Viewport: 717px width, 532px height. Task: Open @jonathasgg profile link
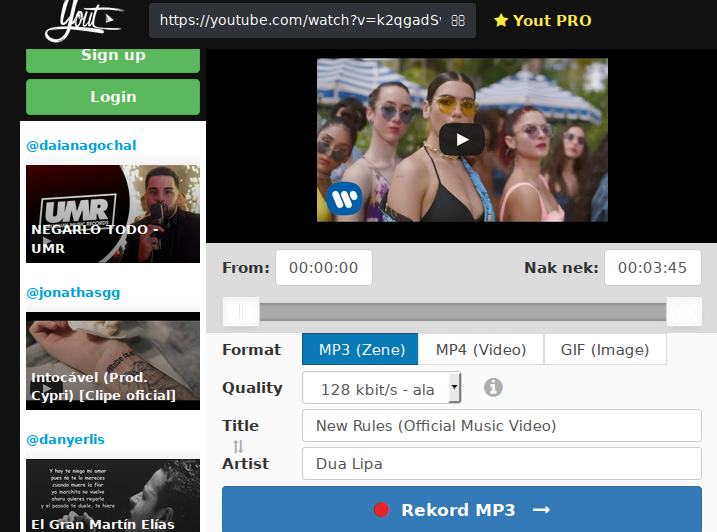point(73,293)
